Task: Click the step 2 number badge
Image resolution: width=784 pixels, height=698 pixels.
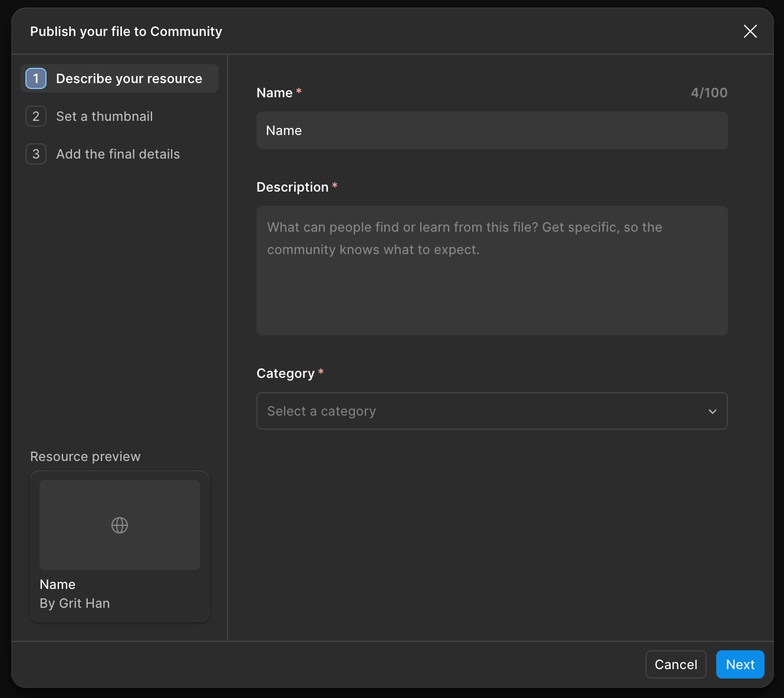Action: [36, 116]
